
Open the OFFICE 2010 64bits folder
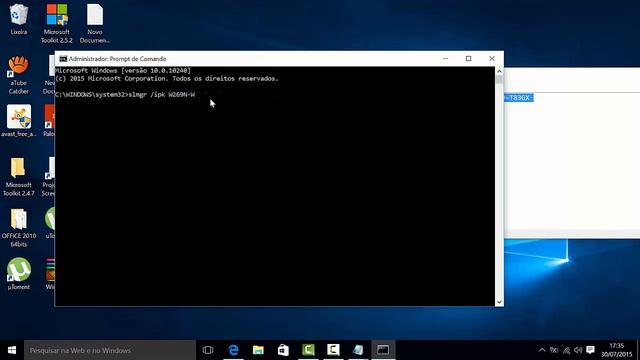19,228
